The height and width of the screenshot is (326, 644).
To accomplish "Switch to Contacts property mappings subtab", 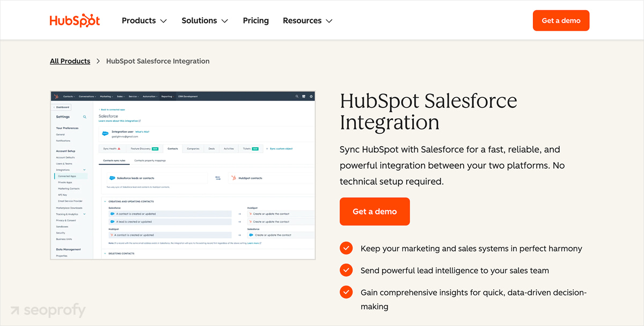I will 150,161.
